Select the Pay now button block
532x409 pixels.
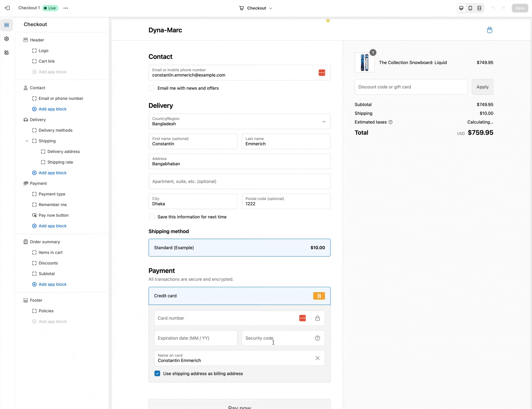tap(53, 215)
